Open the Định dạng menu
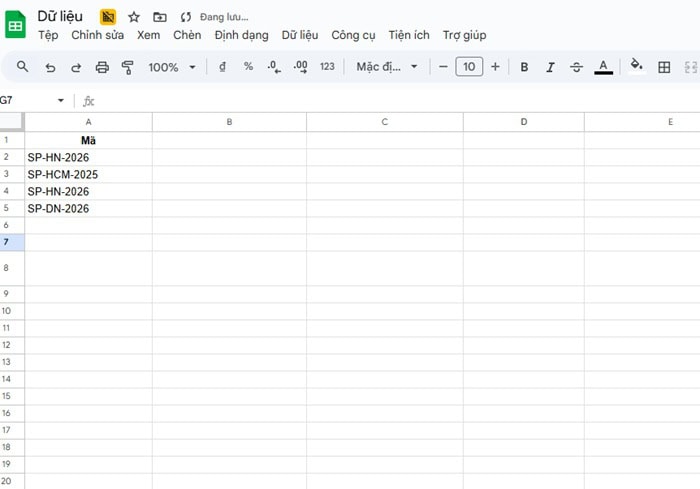This screenshot has height=489, width=700. click(241, 35)
